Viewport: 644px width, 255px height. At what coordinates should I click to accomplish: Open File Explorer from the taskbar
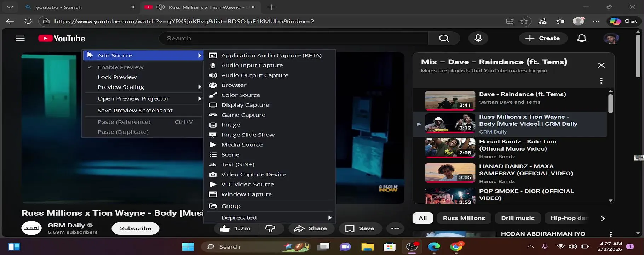[x=367, y=246]
